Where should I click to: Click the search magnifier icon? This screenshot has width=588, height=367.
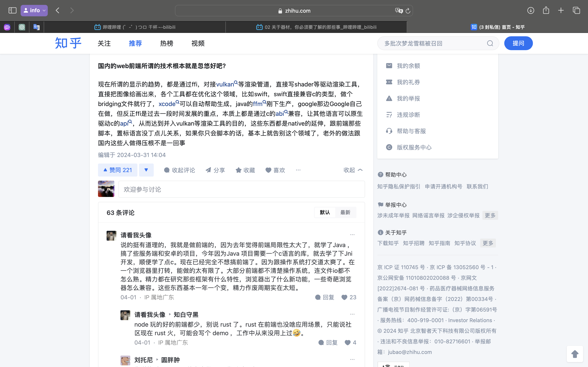490,43
